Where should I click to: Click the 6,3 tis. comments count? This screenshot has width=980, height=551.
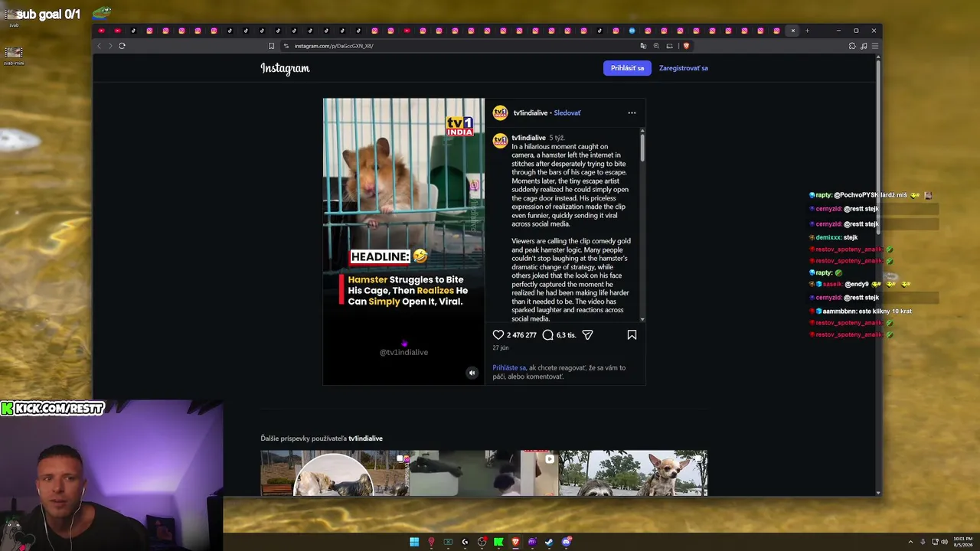tap(567, 335)
